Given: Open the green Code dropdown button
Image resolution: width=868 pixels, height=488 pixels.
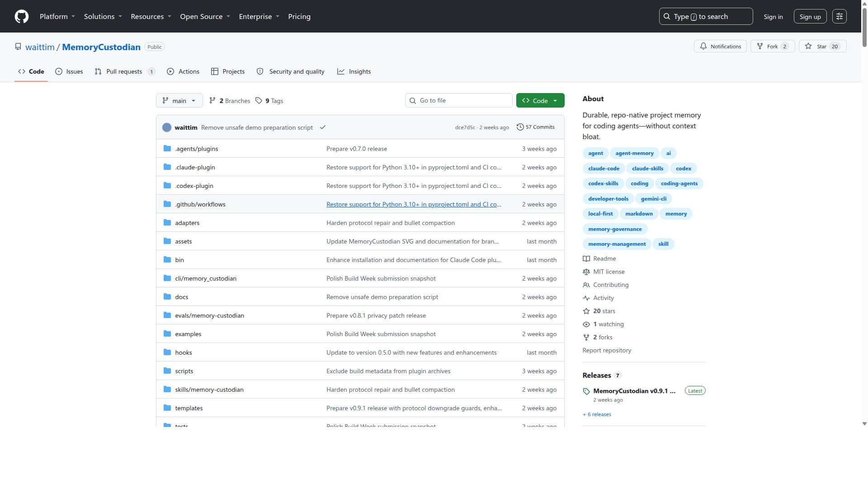Looking at the screenshot, I should [540, 101].
